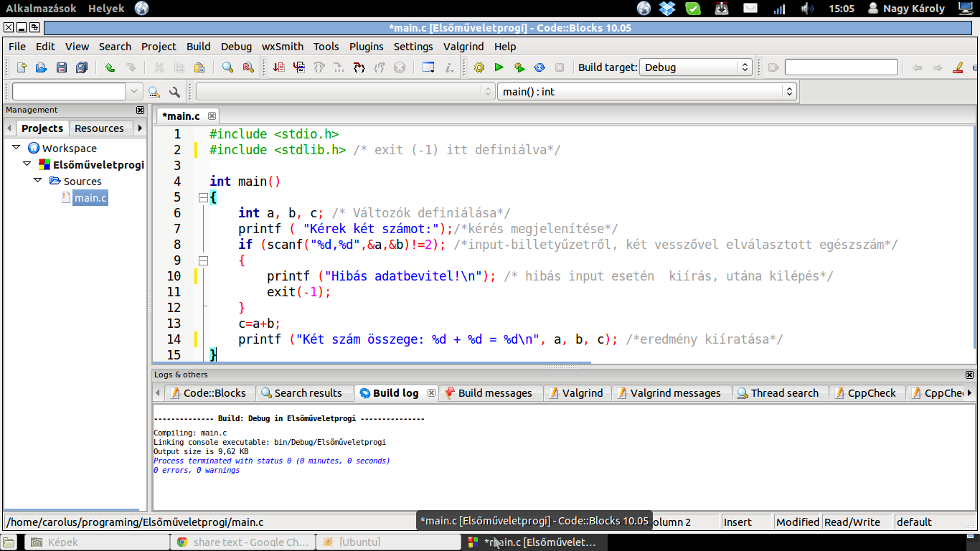
Task: Save the current file with the floppy icon
Action: 62,67
